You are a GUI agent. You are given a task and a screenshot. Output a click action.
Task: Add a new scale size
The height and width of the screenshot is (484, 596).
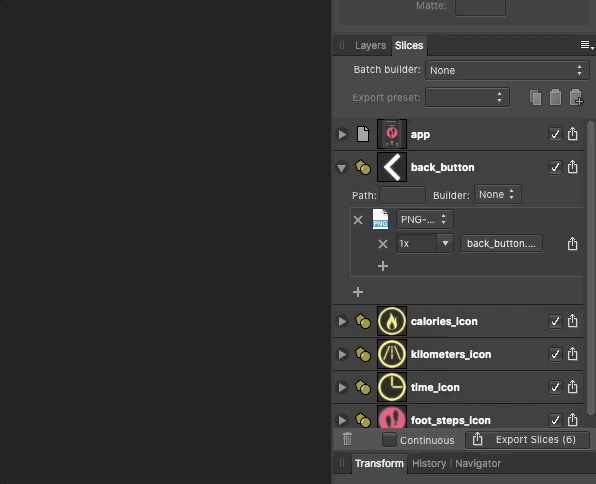[383, 266]
